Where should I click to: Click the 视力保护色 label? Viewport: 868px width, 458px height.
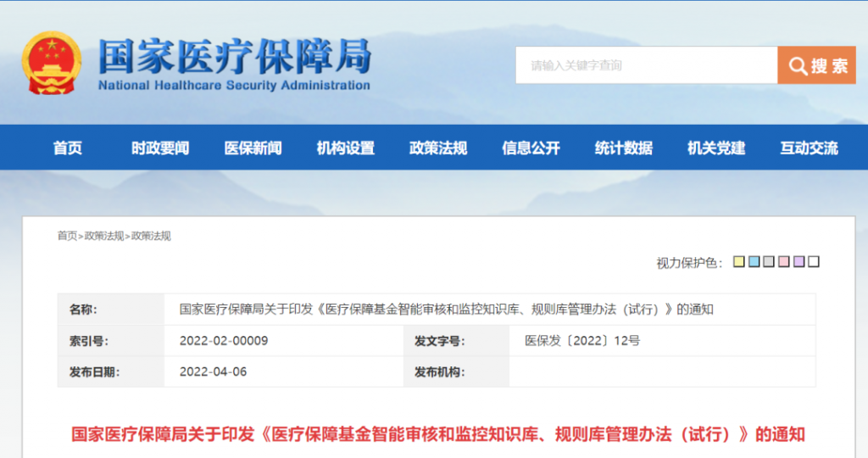pos(689,263)
